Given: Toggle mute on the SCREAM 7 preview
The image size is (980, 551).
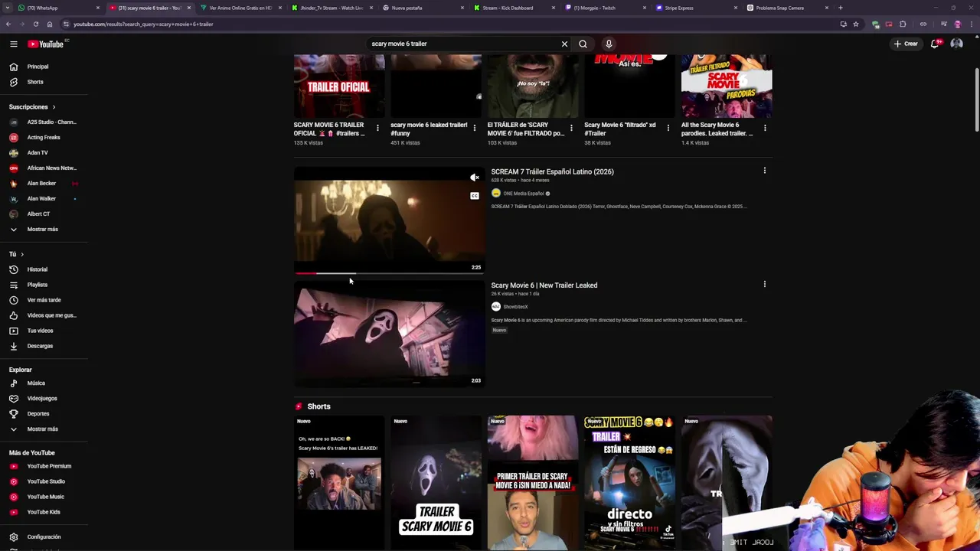Looking at the screenshot, I should tap(475, 178).
